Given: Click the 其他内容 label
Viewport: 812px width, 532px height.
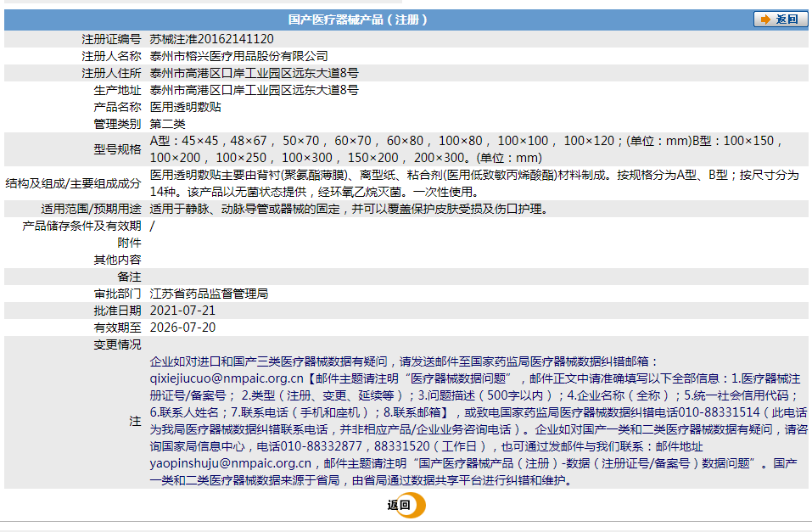Looking at the screenshot, I should pos(117,260).
